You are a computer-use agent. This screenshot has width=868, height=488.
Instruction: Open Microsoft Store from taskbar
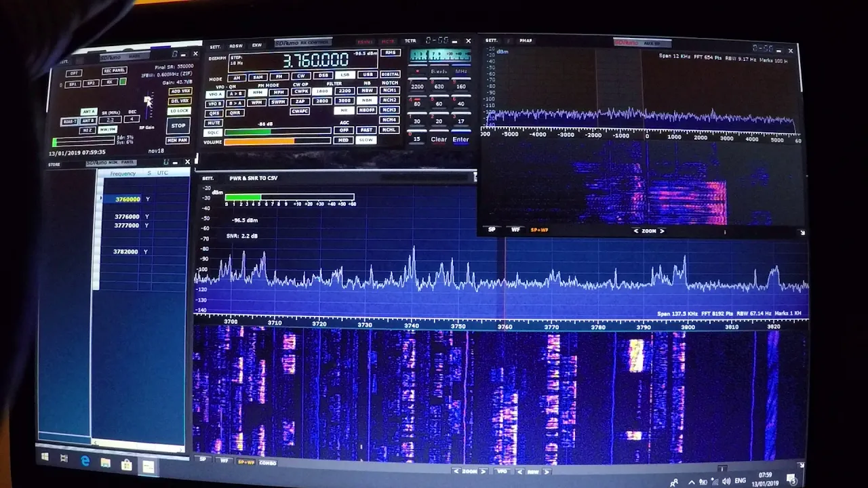point(126,465)
